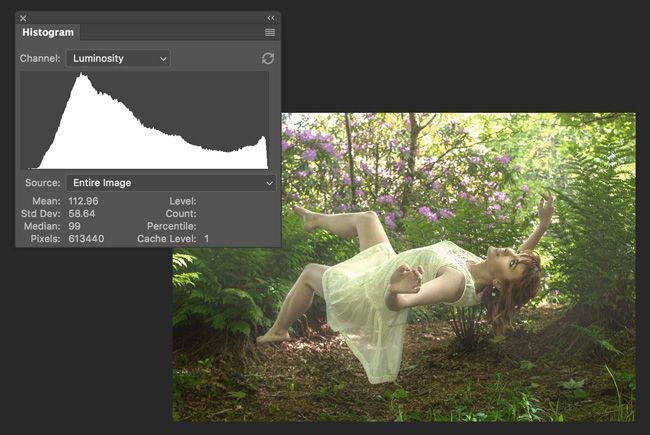Close the Histogram panel

[23, 18]
